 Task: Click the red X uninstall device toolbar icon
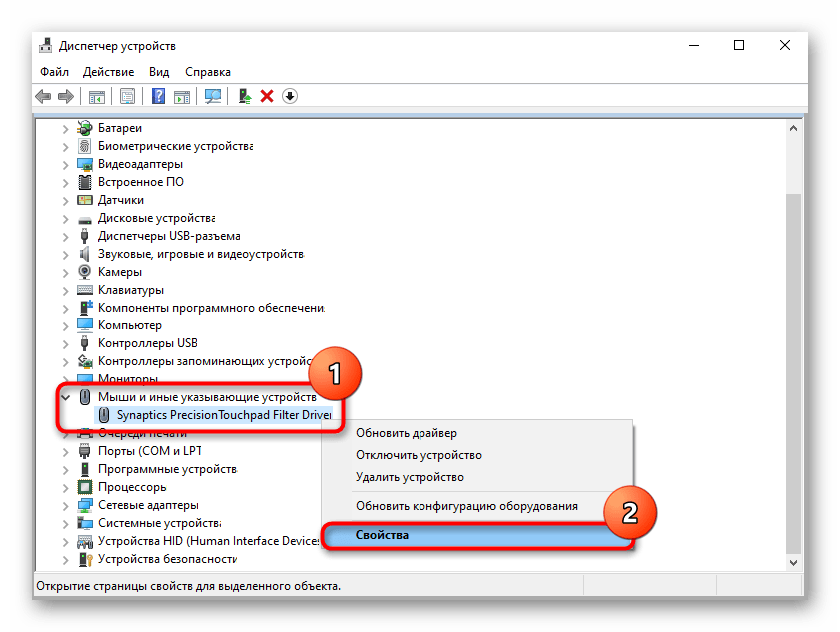click(267, 96)
